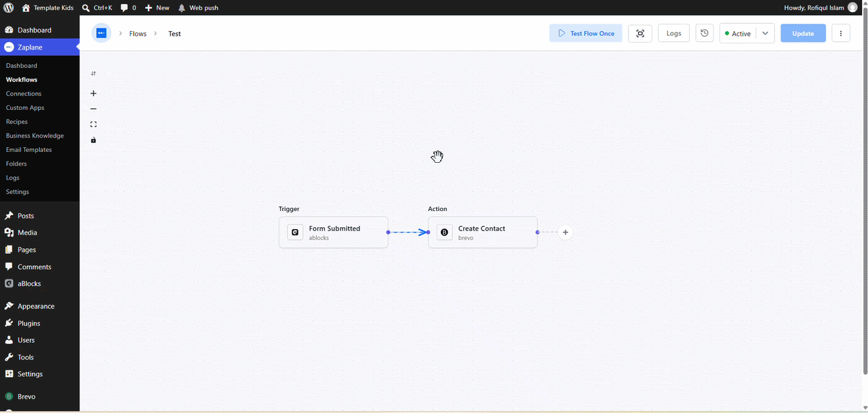Click the brevo icon in action node
The height and width of the screenshot is (413, 868).
444,233
